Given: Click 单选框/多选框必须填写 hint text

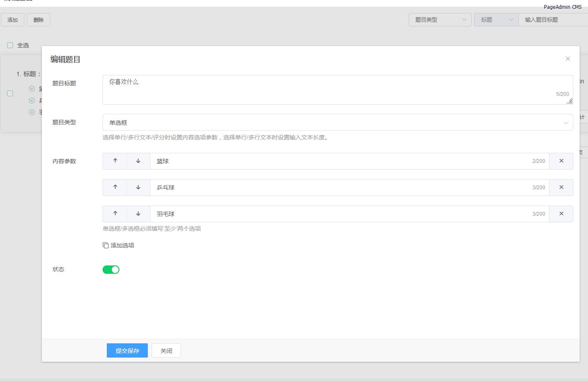Looking at the screenshot, I should 152,229.
